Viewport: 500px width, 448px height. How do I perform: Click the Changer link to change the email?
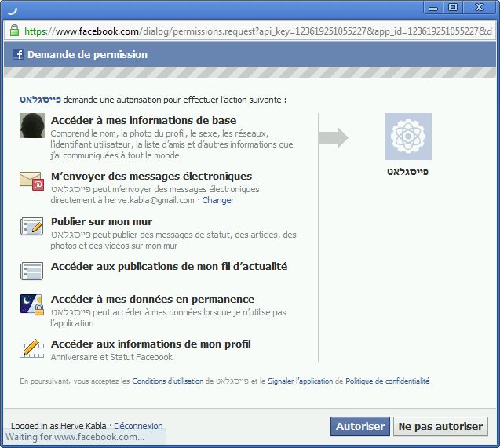point(217,200)
